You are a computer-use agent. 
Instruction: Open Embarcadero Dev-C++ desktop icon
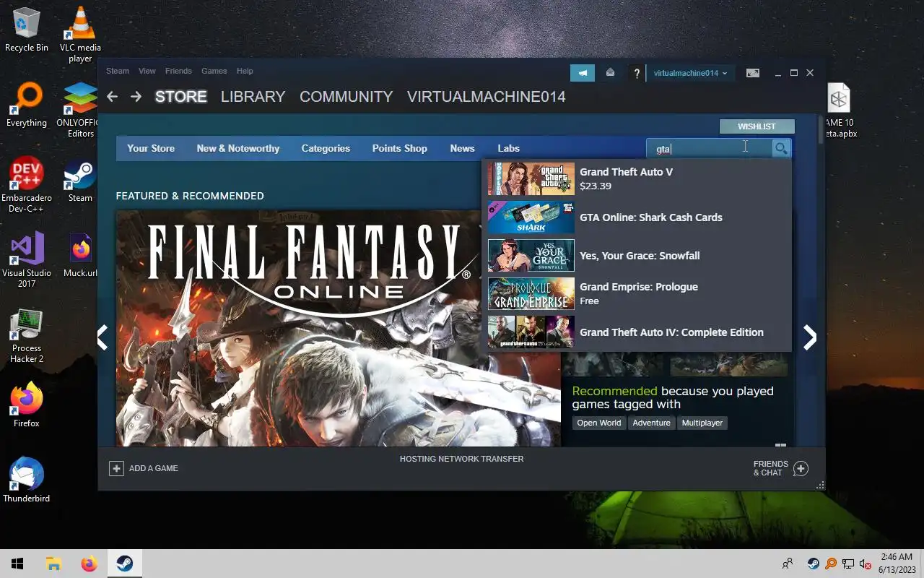pyautogui.click(x=27, y=185)
